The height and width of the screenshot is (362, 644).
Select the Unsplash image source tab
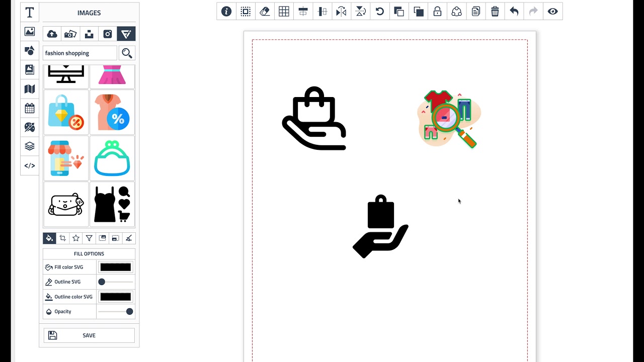[x=89, y=34]
